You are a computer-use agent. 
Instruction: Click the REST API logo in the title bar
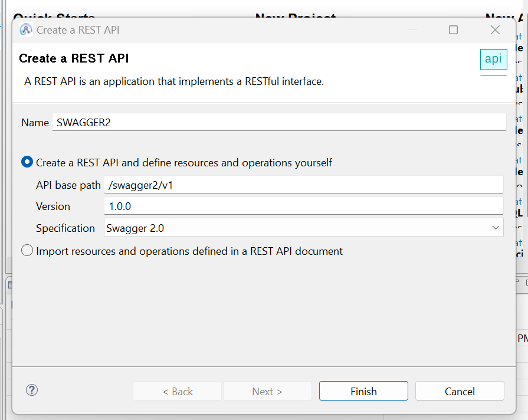(x=25, y=29)
